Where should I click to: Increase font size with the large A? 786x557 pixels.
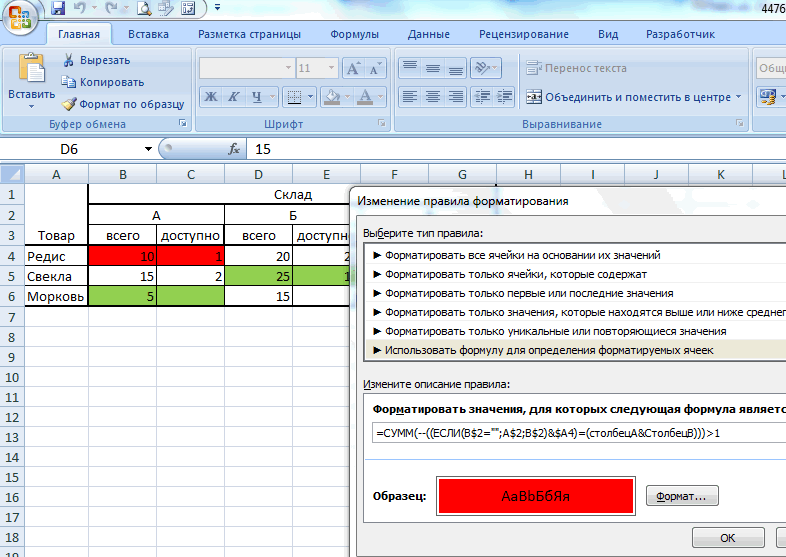353,68
